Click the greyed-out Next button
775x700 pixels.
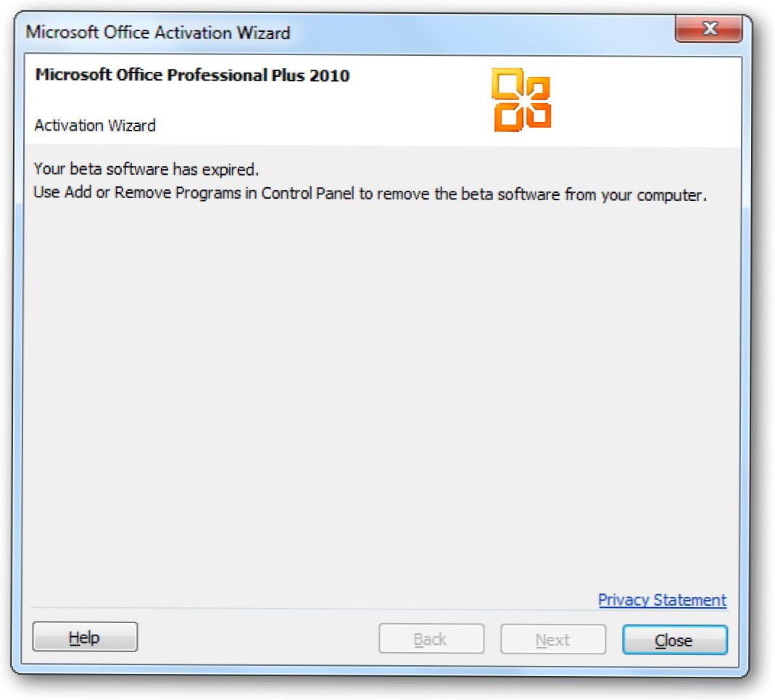[x=552, y=640]
